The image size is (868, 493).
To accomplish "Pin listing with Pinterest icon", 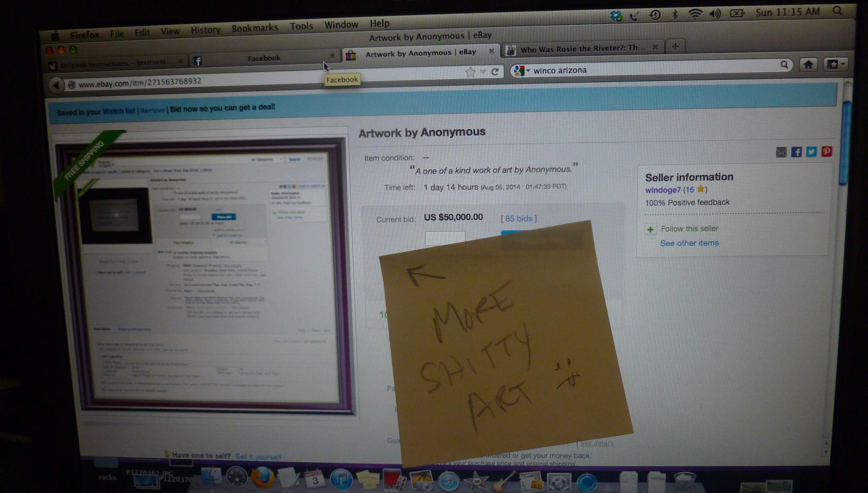I will point(826,151).
